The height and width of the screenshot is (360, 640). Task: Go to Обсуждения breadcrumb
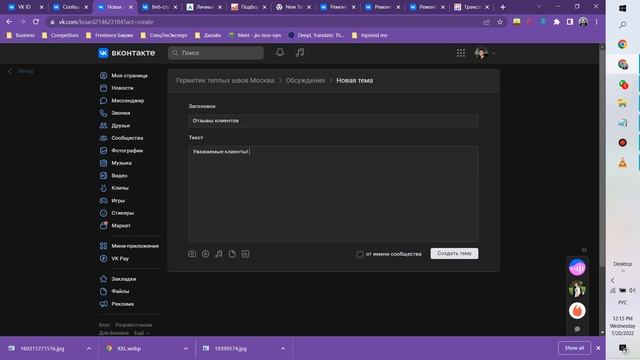click(x=305, y=80)
